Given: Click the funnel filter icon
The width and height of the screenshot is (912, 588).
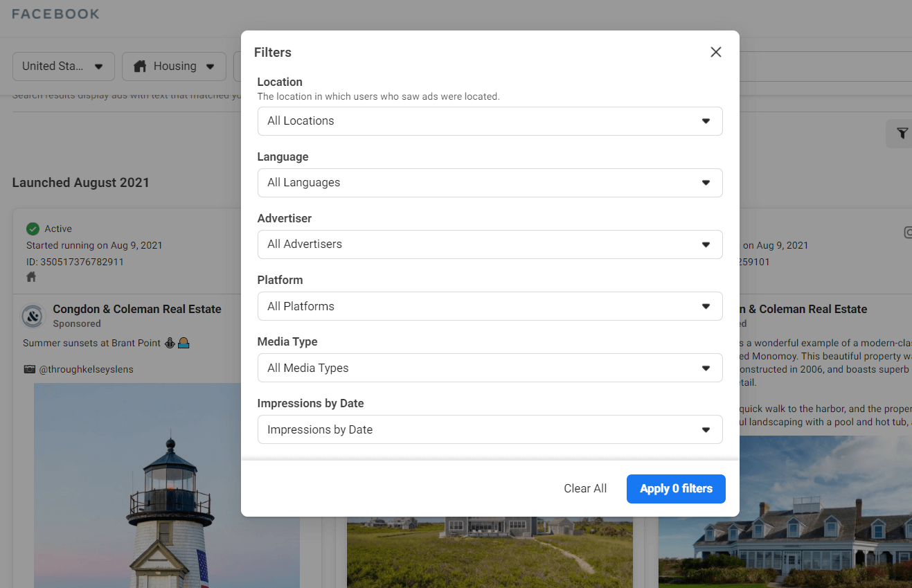Looking at the screenshot, I should tap(902, 134).
